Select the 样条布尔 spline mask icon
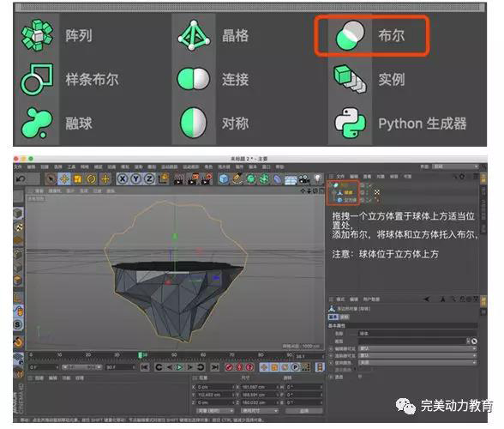 click(37, 79)
